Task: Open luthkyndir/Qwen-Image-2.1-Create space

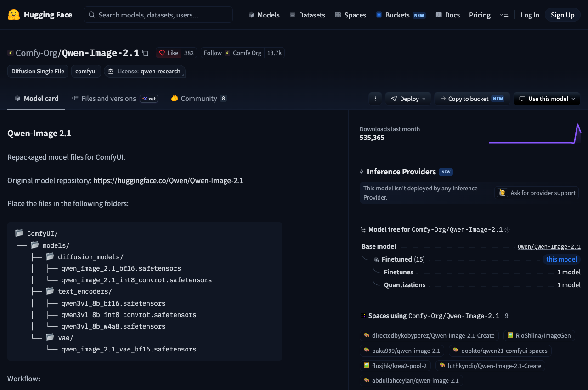Action: coord(491,366)
